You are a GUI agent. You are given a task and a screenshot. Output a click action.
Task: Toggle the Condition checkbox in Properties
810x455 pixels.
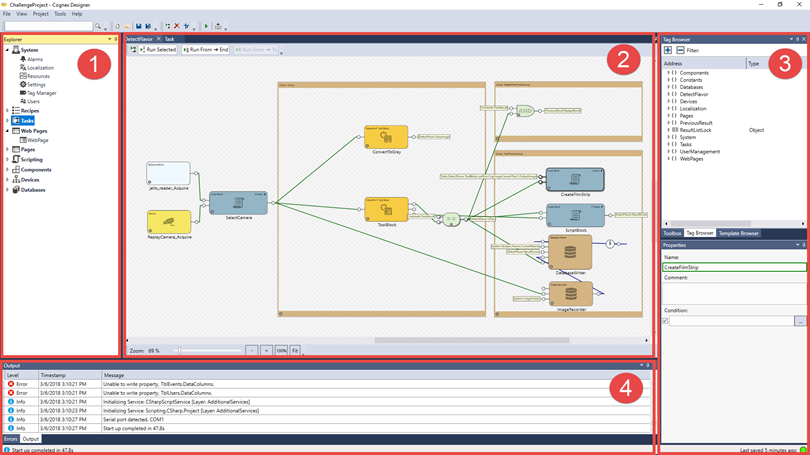[666, 321]
